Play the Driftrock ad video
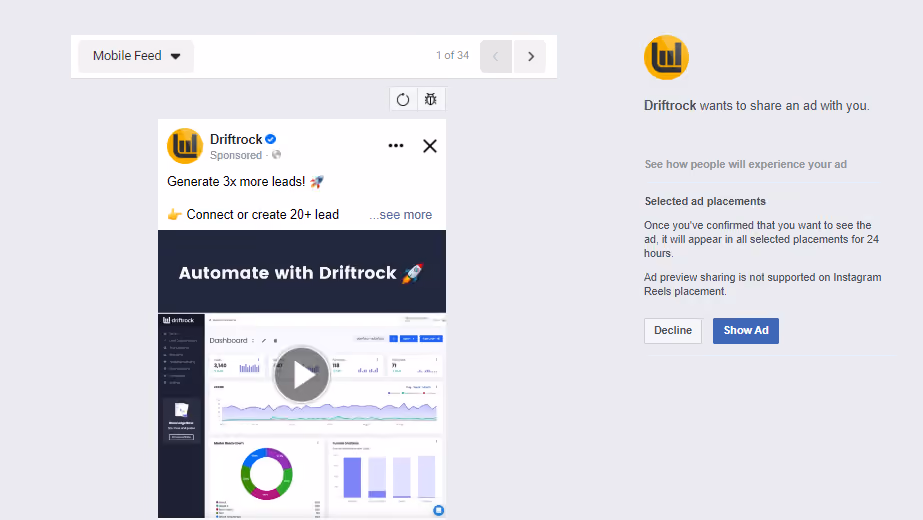Viewport: 923px width, 520px height. point(301,375)
